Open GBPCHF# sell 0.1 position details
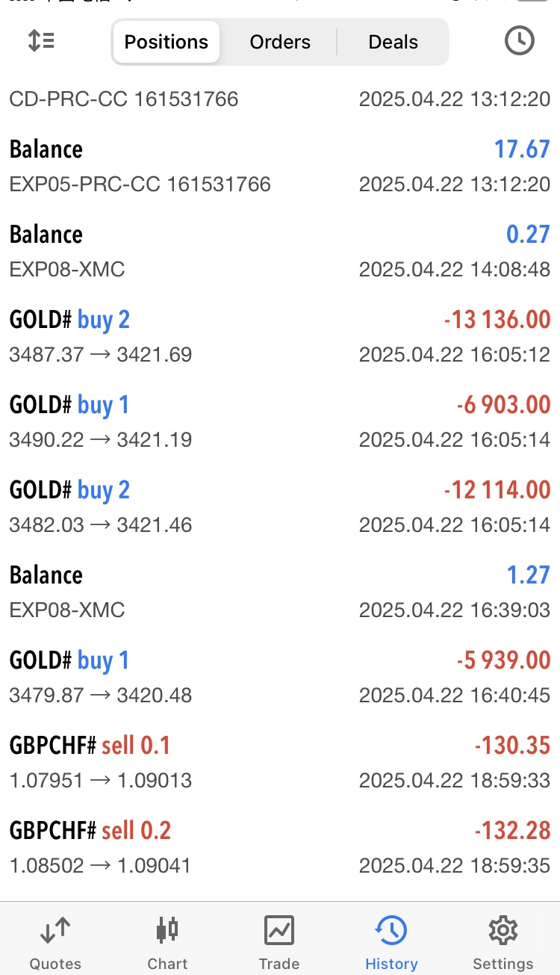The height and width of the screenshot is (975, 560). coord(280,762)
